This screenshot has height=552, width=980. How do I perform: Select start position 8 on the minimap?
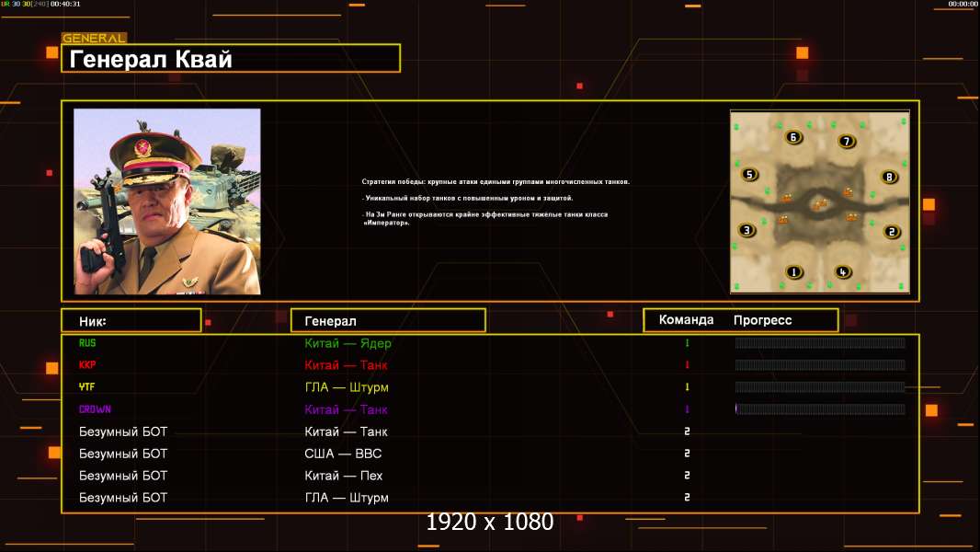(889, 177)
